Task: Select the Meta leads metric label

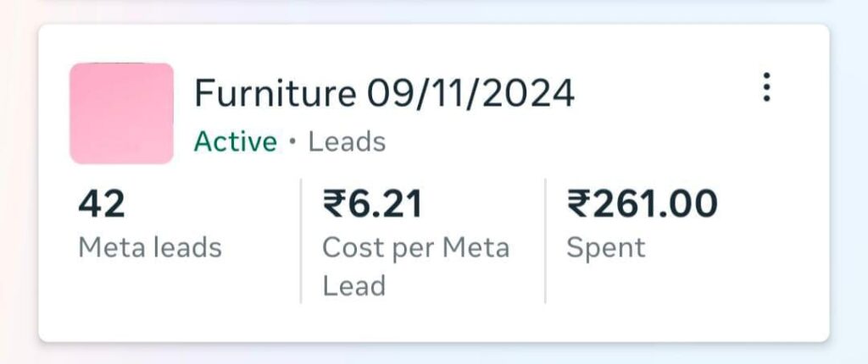Action: (x=150, y=248)
